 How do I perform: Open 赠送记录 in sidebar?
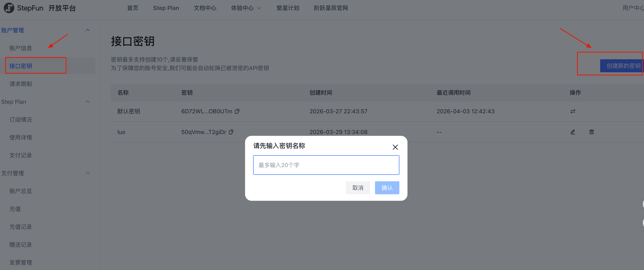(21, 244)
